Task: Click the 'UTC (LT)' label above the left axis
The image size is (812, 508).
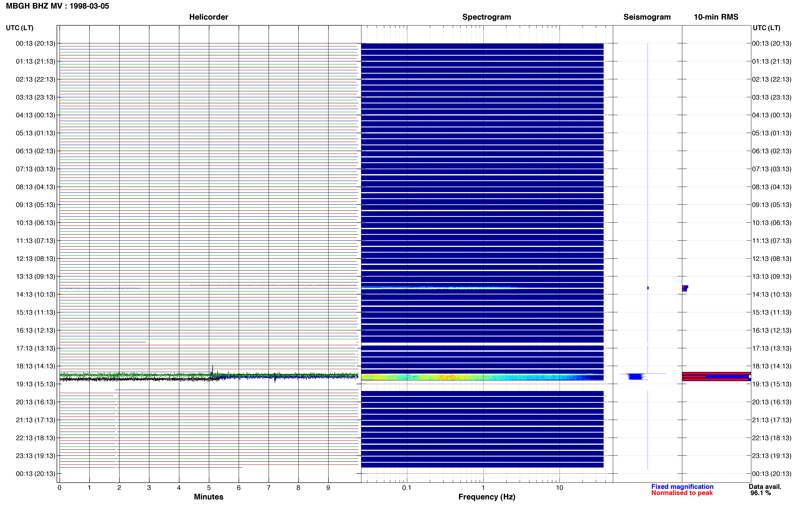Action: pyautogui.click(x=19, y=28)
